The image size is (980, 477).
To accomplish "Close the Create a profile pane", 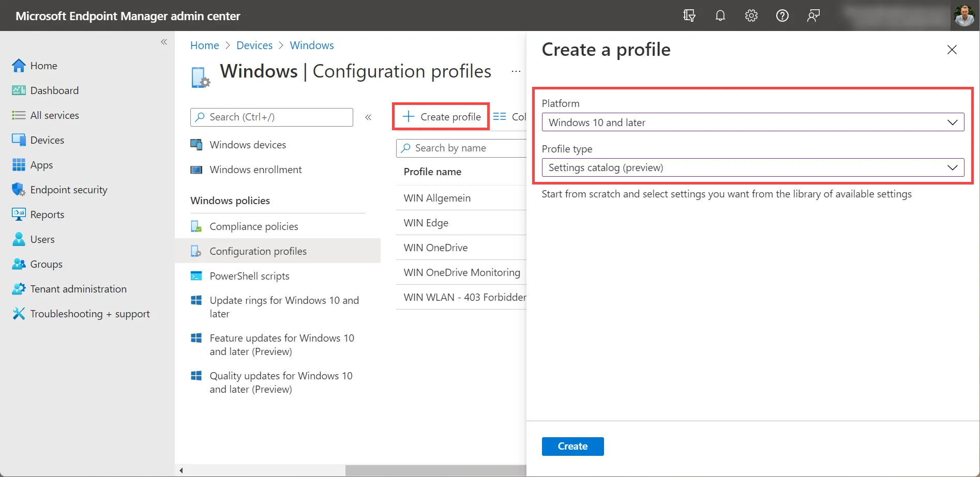I will 952,50.
